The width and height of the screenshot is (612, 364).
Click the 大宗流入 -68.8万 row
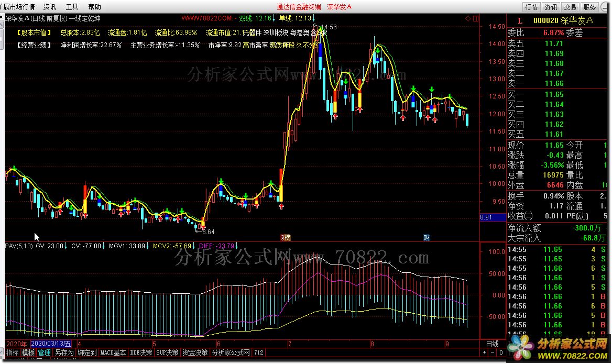(557, 238)
